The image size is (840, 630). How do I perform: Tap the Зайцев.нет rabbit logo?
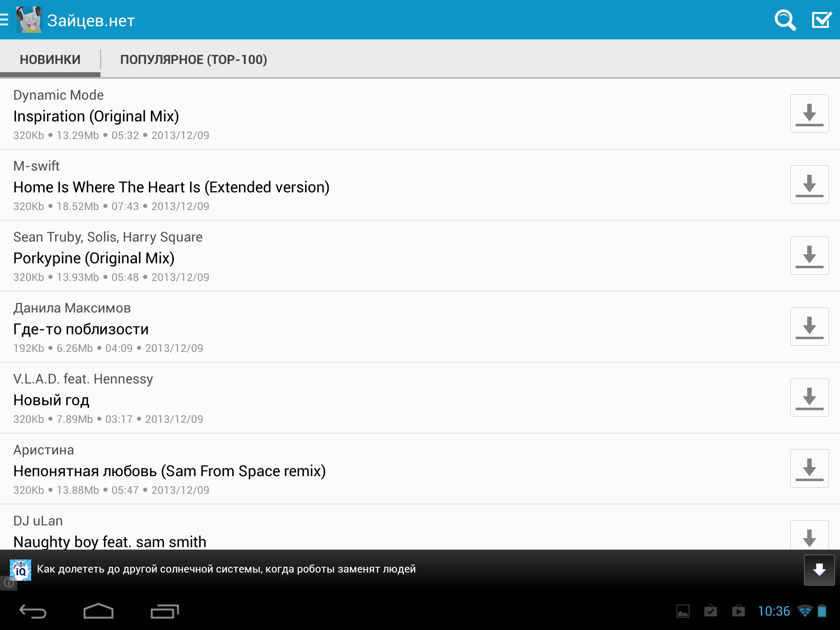[29, 20]
